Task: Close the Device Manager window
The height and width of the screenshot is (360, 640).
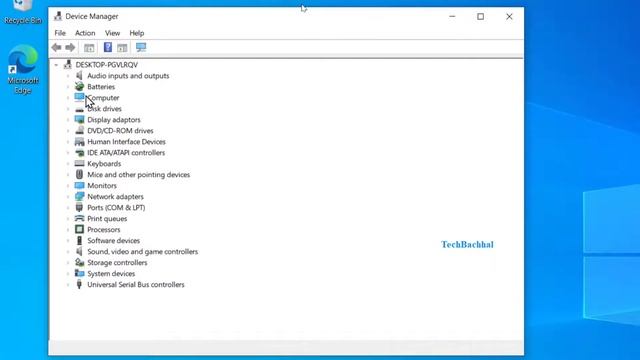Action: 509,16
